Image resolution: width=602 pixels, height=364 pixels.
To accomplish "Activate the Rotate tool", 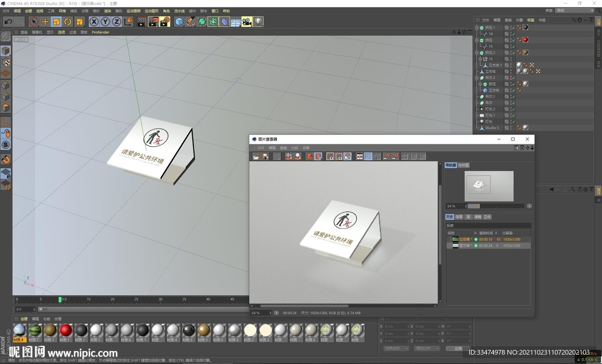I will click(x=68, y=22).
